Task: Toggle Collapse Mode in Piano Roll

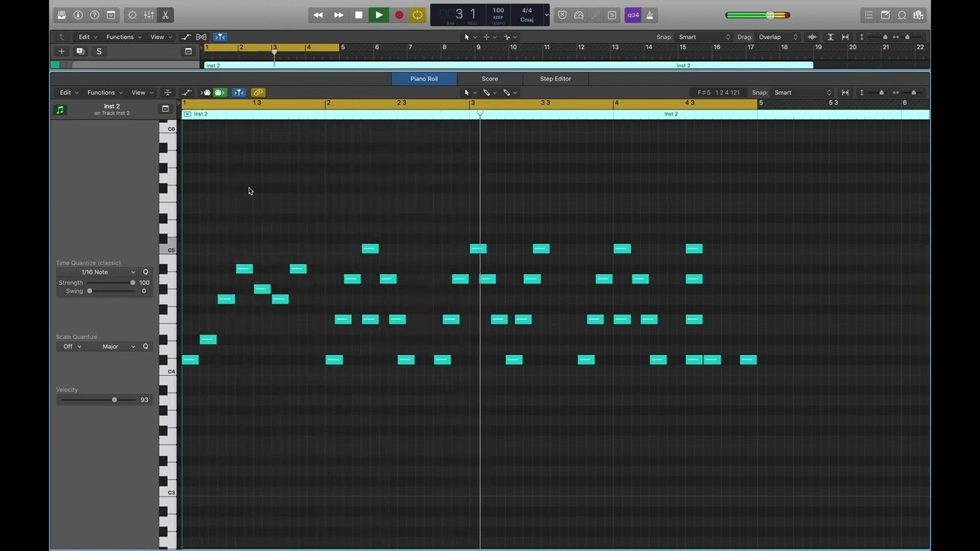Action: pos(168,93)
